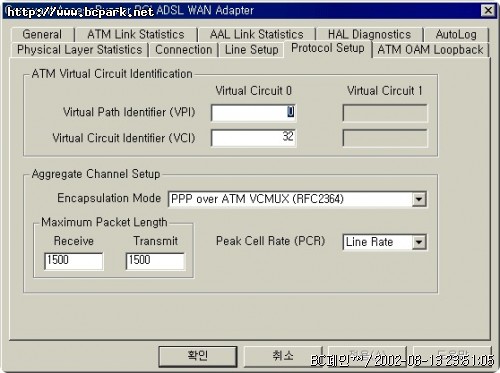Click the Virtual Circuit Identifier (VCI) label
Viewport: 500px width, 373px height.
[124, 138]
